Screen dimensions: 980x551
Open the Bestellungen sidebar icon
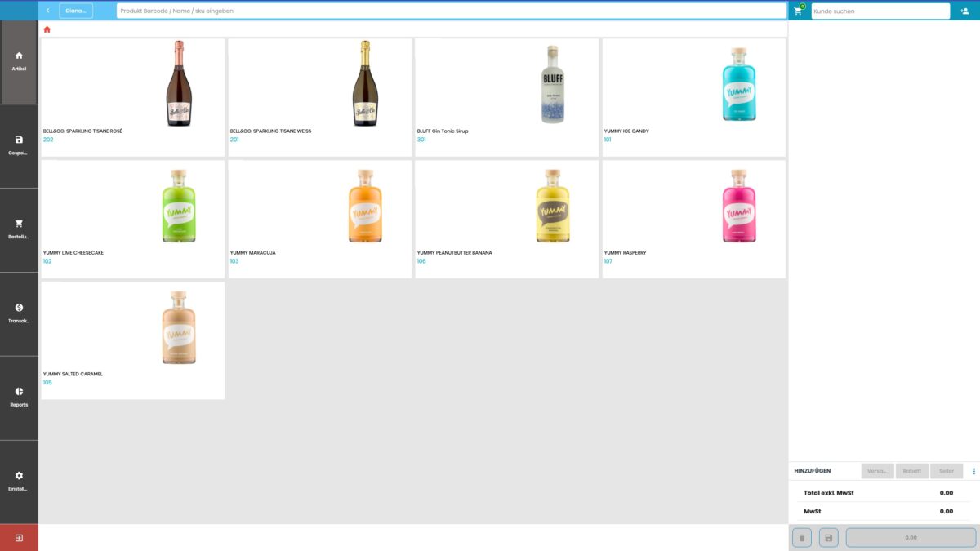tap(18, 229)
